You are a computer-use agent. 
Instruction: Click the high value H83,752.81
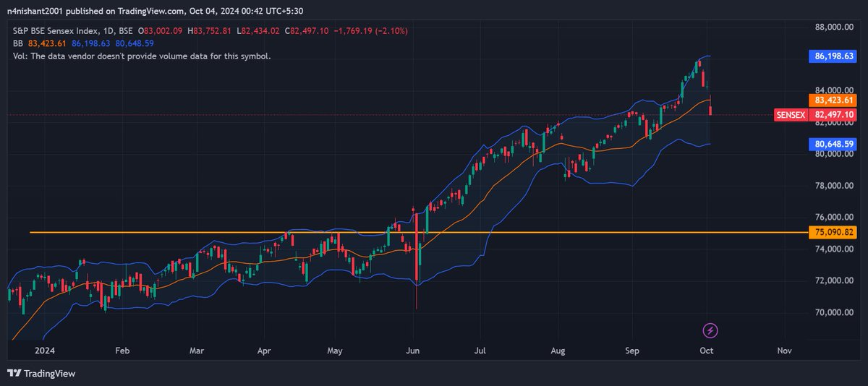pos(209,31)
